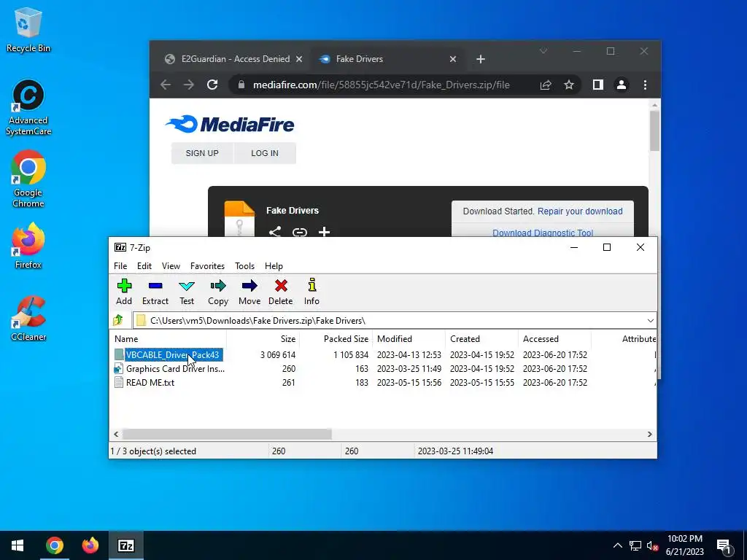Viewport: 747px width, 560px height.
Task: Click the Add toolbar icon in 7-Zip
Action: [x=124, y=292]
